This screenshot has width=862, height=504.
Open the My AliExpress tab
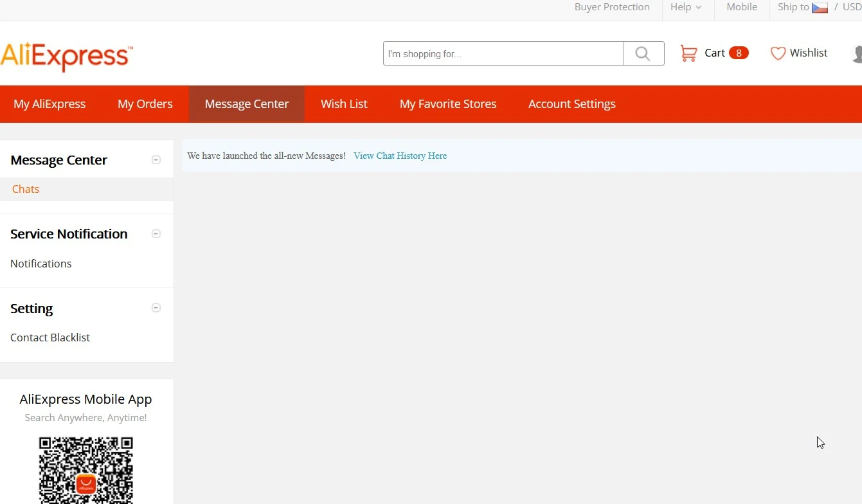[x=49, y=104]
